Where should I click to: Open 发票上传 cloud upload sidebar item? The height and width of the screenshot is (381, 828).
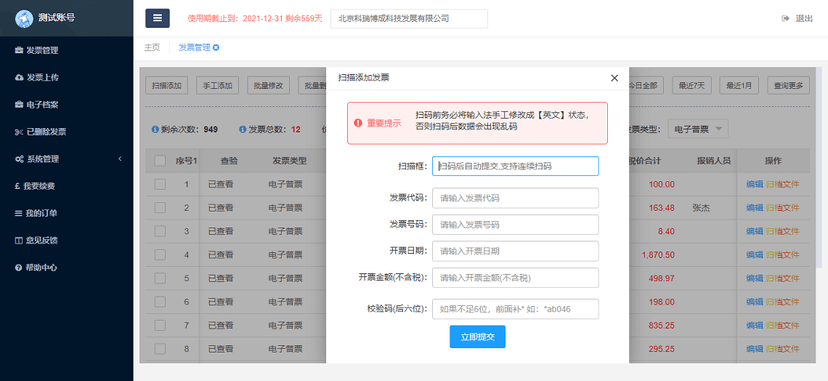[x=36, y=78]
